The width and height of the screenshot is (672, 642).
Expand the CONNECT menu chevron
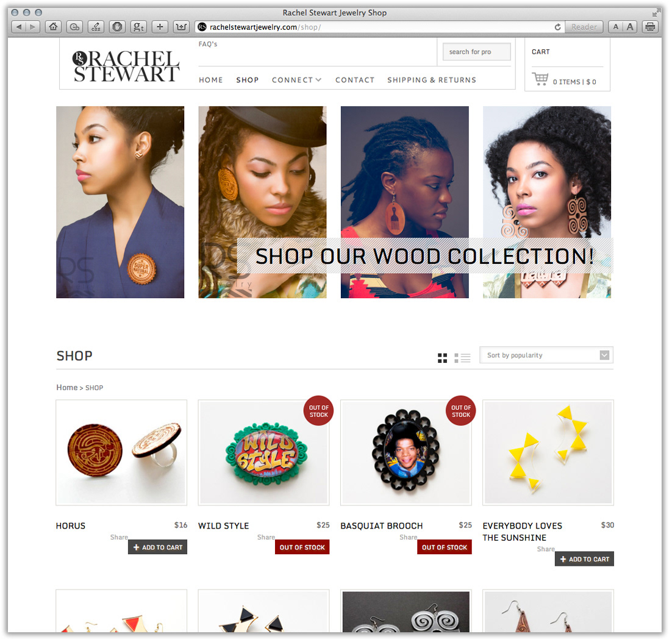(x=318, y=80)
